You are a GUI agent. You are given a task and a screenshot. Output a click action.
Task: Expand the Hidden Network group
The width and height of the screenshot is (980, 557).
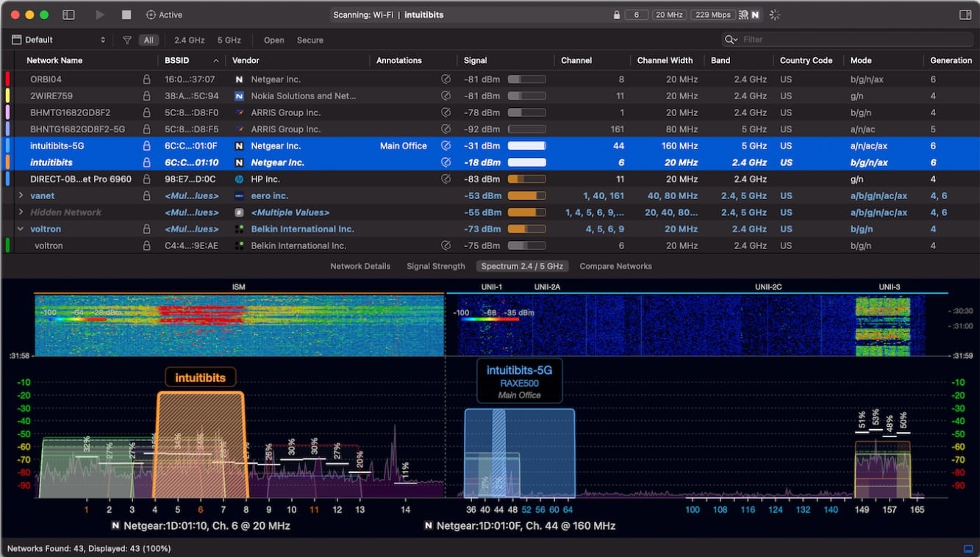pyautogui.click(x=21, y=212)
